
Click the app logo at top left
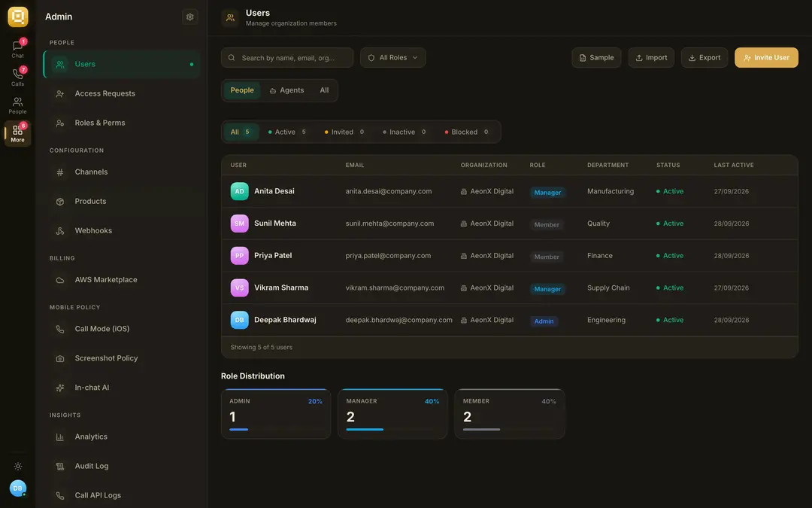pyautogui.click(x=17, y=17)
